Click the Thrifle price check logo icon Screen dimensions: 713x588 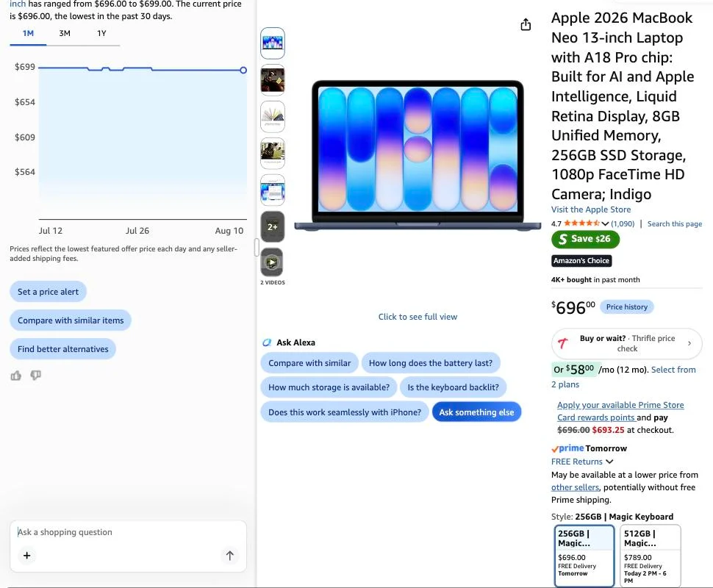pyautogui.click(x=563, y=343)
